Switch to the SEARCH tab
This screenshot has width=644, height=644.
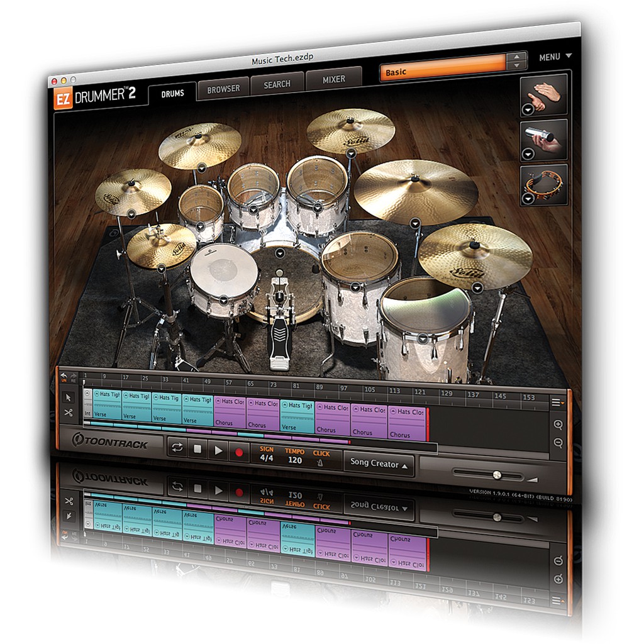(277, 84)
